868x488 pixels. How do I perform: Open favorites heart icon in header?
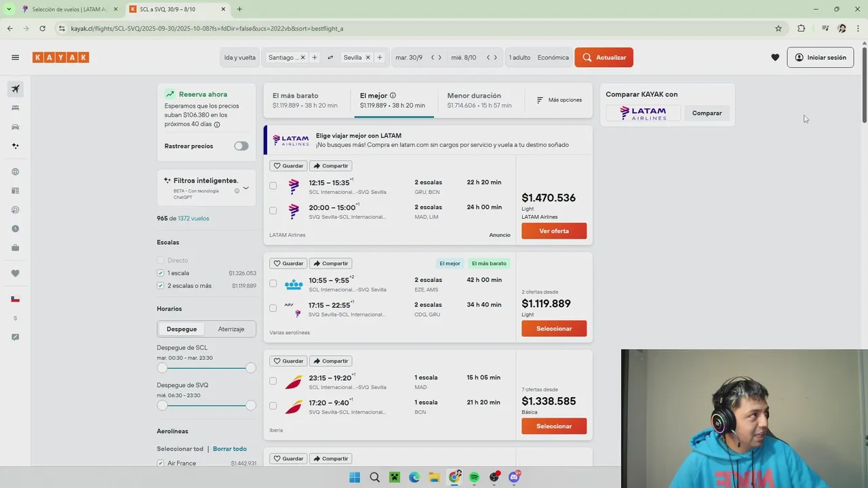(775, 58)
